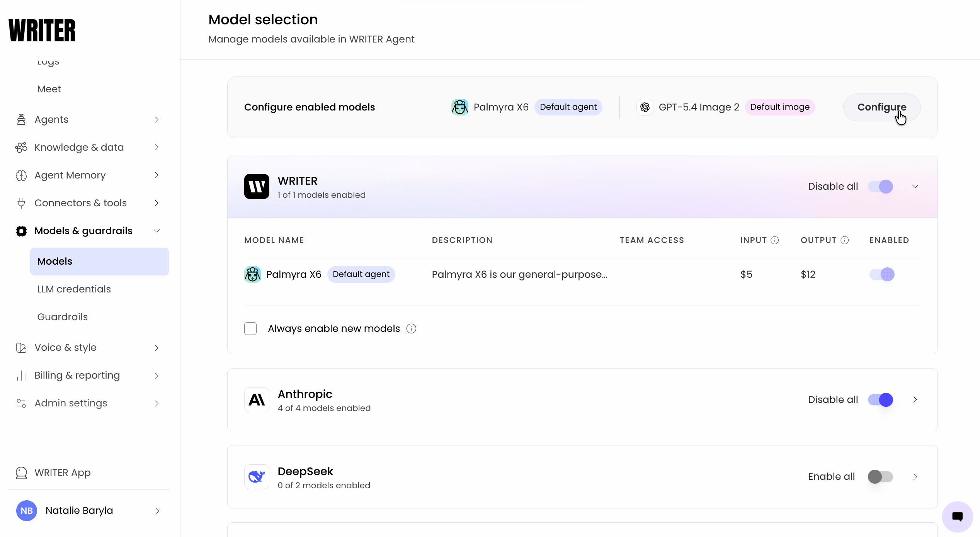The width and height of the screenshot is (980, 537).
Task: Click the "0 of 2 models enabled" text
Action: tap(324, 486)
